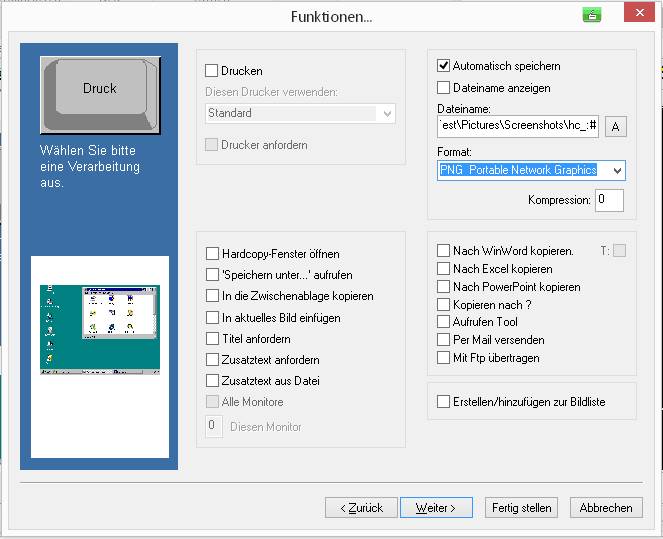Enable Titel anfordern checkbox
Screen dimensions: 663x539
coord(212,339)
